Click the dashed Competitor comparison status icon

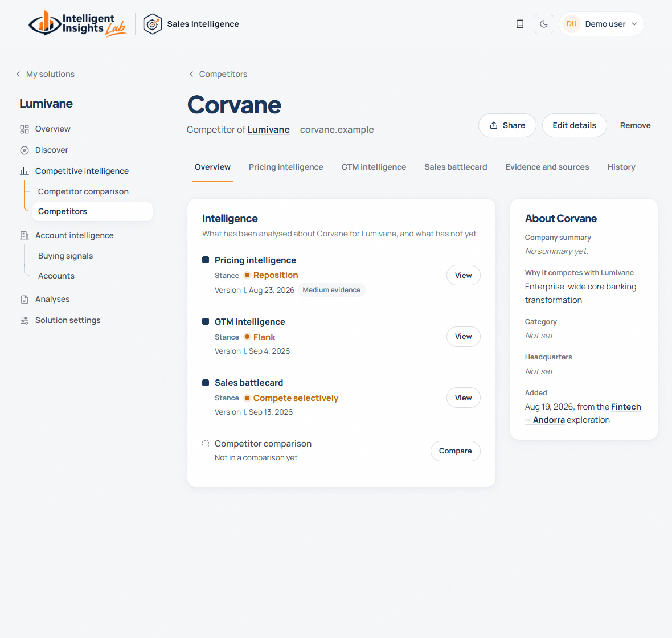click(x=206, y=444)
